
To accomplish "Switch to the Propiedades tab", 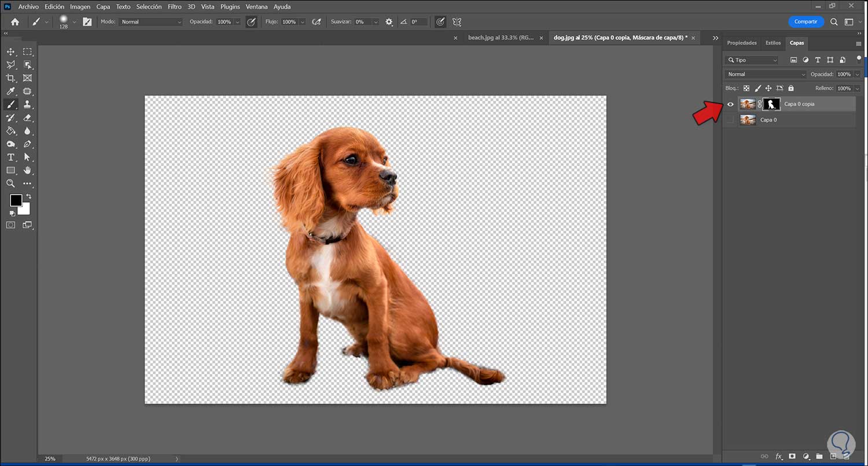I will tap(741, 43).
